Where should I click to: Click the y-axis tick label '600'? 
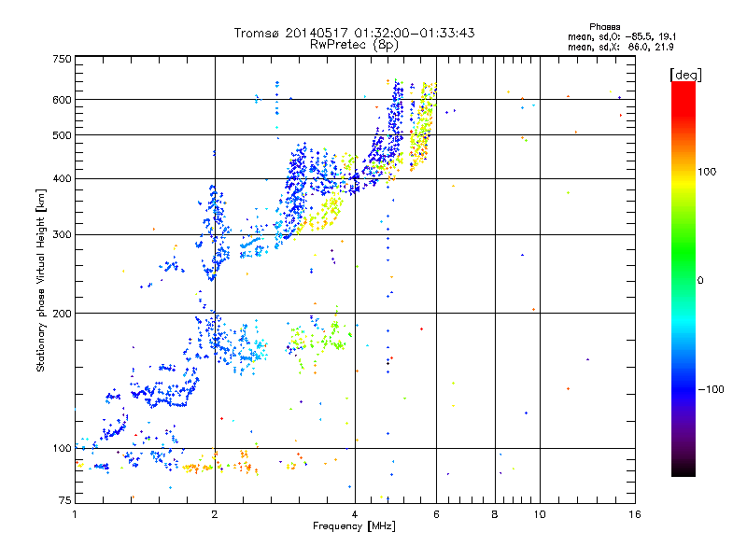[x=62, y=100]
